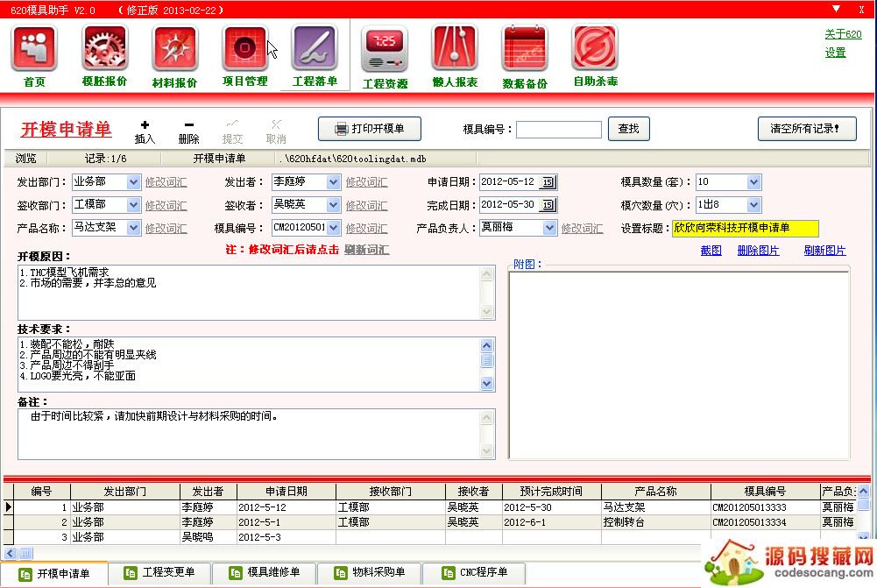The width and height of the screenshot is (877, 588).
Task: Expand the 发出部门 dropdown
Action: pyautogui.click(x=133, y=182)
